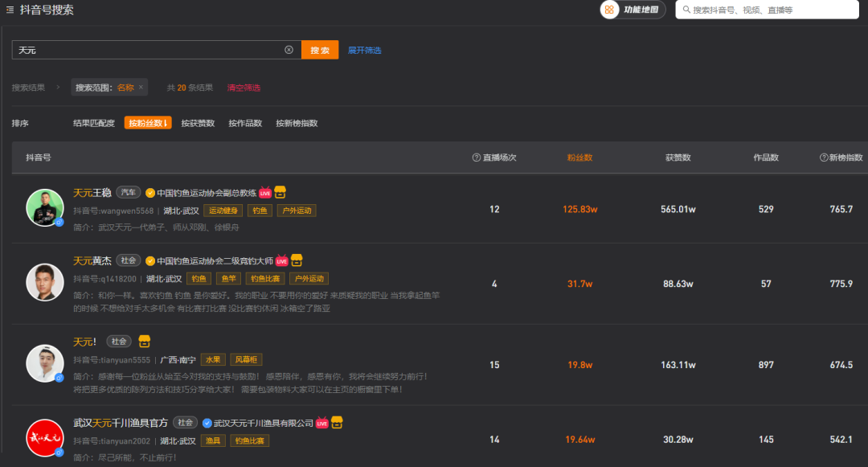Open the 功能地图 feature map

[x=633, y=10]
